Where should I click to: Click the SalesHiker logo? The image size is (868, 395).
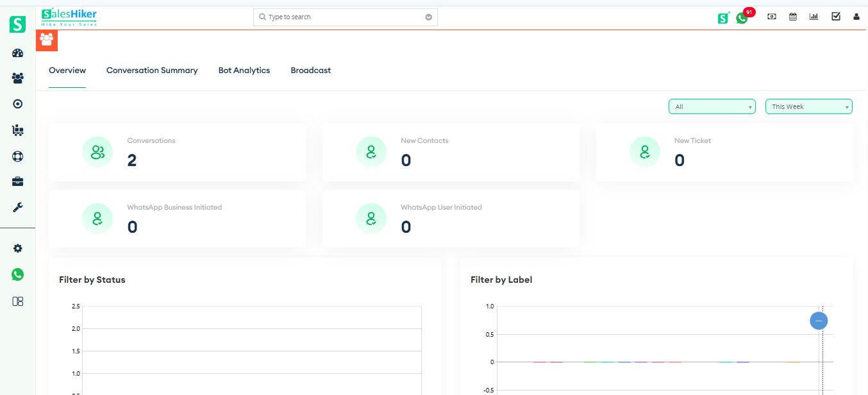[x=69, y=17]
